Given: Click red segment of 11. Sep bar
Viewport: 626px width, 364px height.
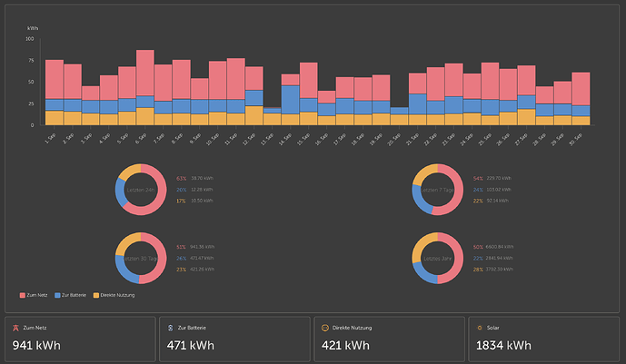Looking at the screenshot, I should 235,79.
